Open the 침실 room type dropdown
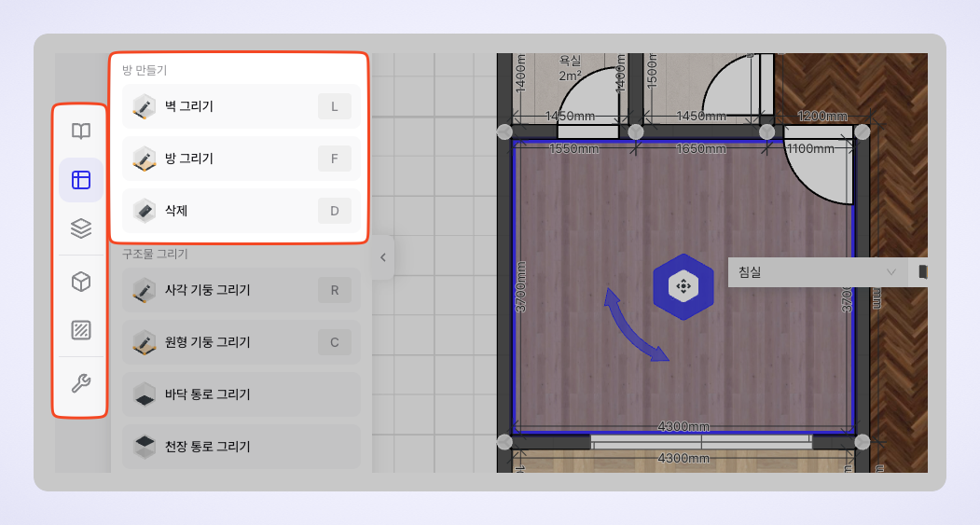 (818, 272)
